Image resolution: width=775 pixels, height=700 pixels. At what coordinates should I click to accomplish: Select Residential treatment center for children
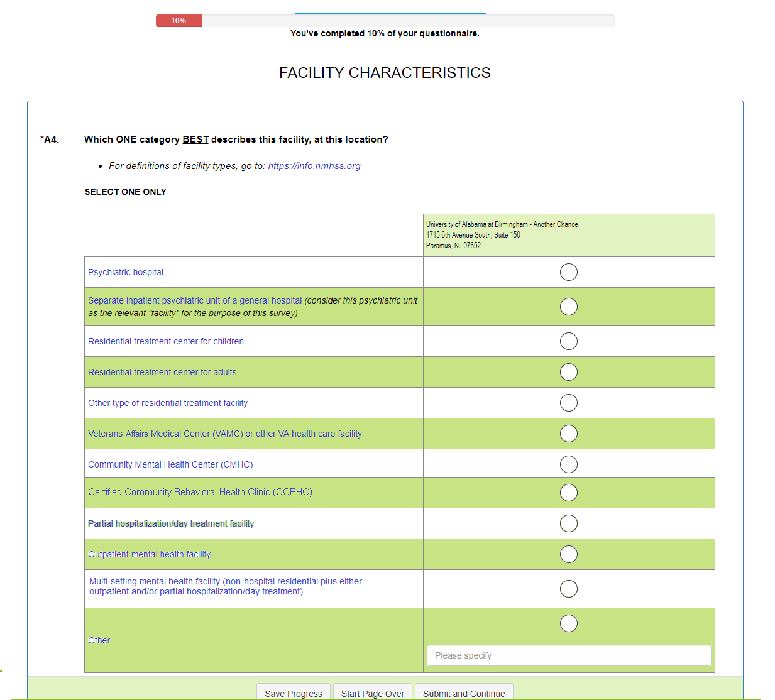click(568, 341)
